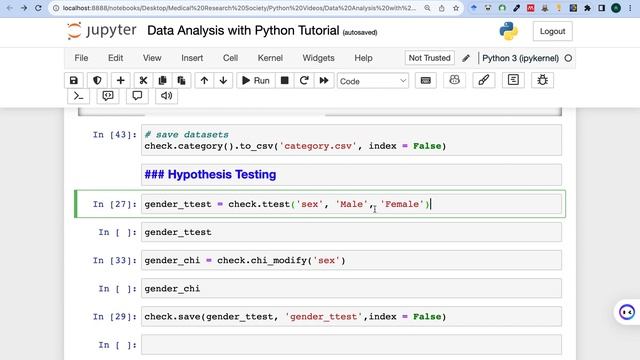
Task: Open the Insert menu
Action: [192, 58]
